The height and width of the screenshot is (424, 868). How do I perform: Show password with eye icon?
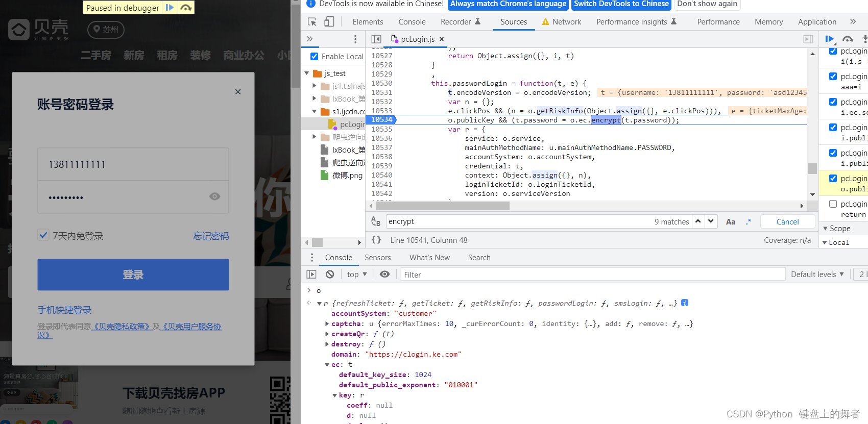tap(215, 196)
